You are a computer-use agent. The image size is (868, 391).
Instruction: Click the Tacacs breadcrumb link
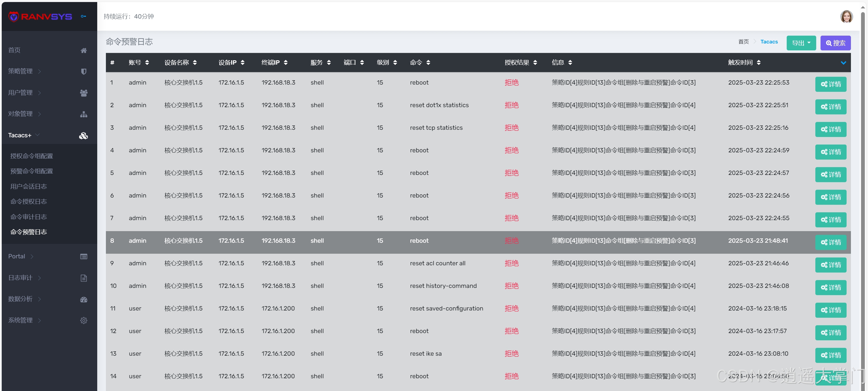tap(769, 41)
